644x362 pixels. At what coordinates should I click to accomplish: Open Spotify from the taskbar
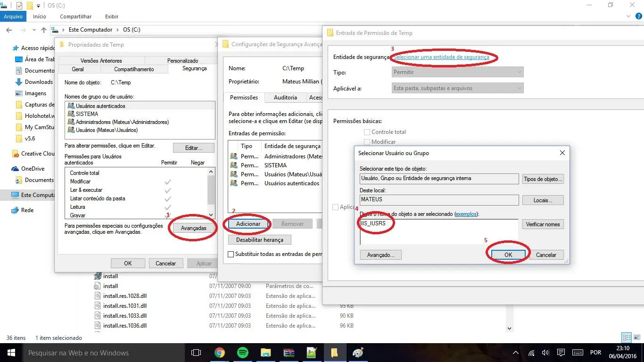[242, 353]
